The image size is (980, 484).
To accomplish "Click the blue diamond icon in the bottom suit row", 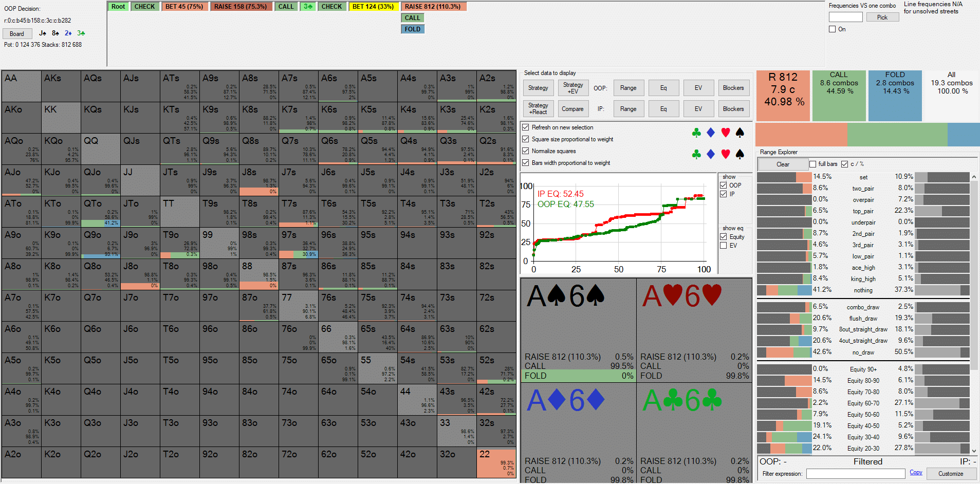I will point(711,154).
